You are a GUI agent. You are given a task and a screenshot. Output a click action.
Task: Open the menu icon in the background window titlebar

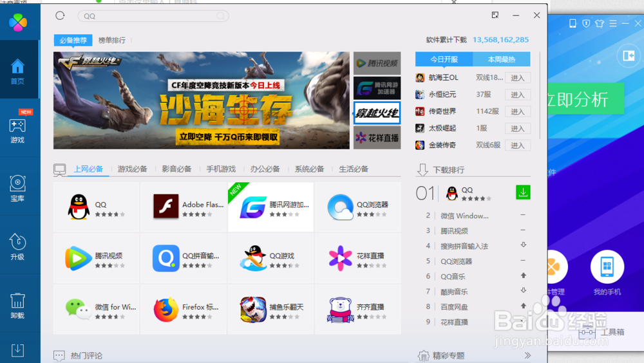tap(613, 23)
